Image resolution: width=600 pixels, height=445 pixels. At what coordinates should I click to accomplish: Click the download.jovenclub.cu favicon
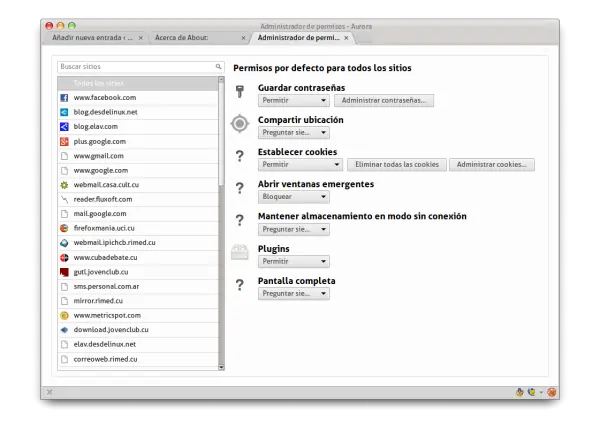(64, 330)
